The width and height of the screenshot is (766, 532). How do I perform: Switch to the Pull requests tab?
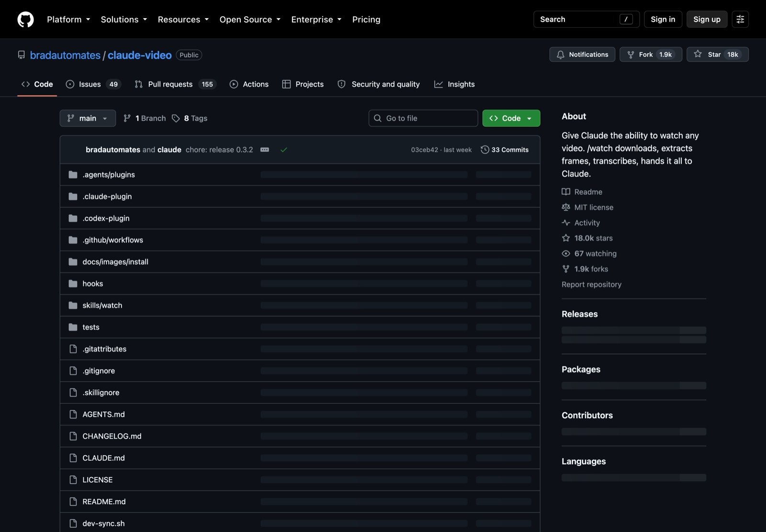(x=175, y=84)
